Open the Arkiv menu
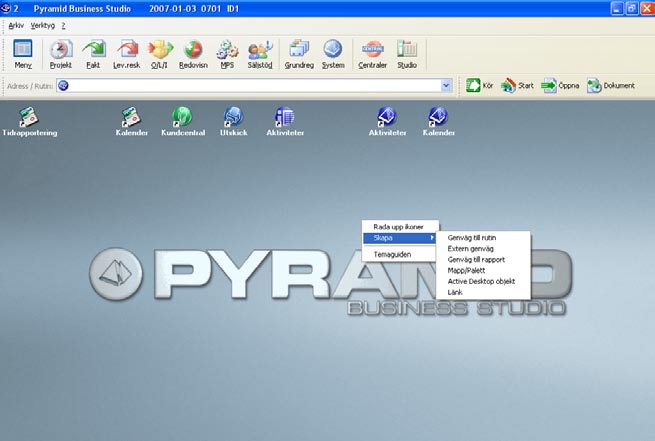The width and height of the screenshot is (655, 441). coord(16,26)
